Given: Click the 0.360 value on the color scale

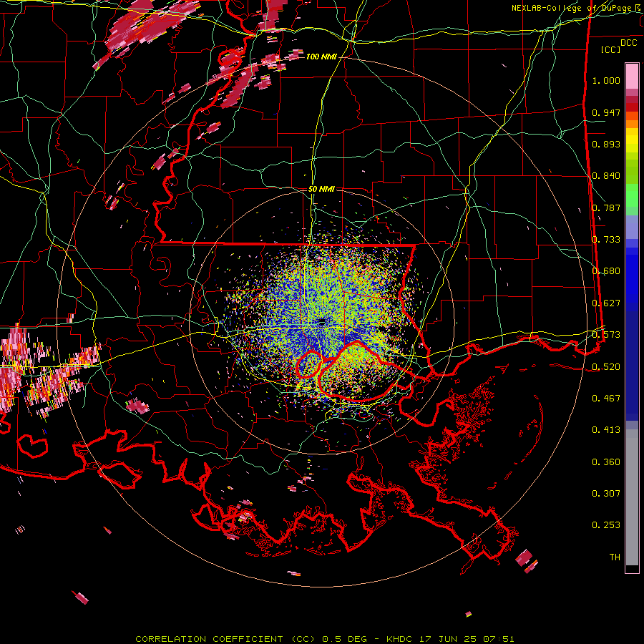Looking at the screenshot, I should click(606, 462).
